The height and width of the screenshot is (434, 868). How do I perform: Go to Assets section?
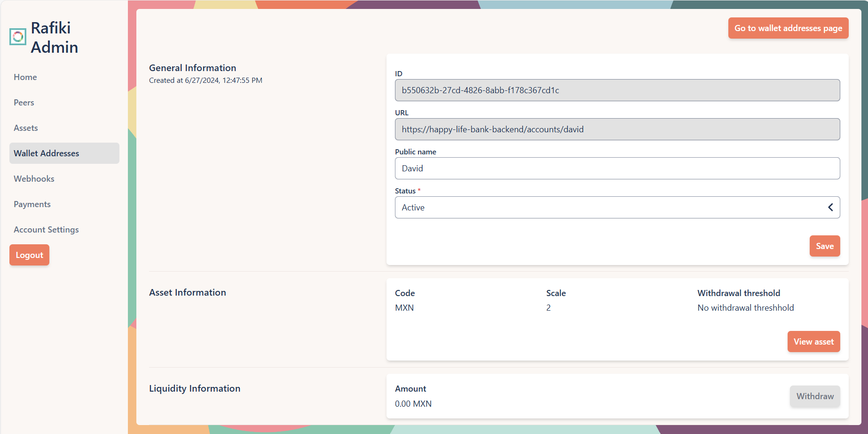pos(26,128)
